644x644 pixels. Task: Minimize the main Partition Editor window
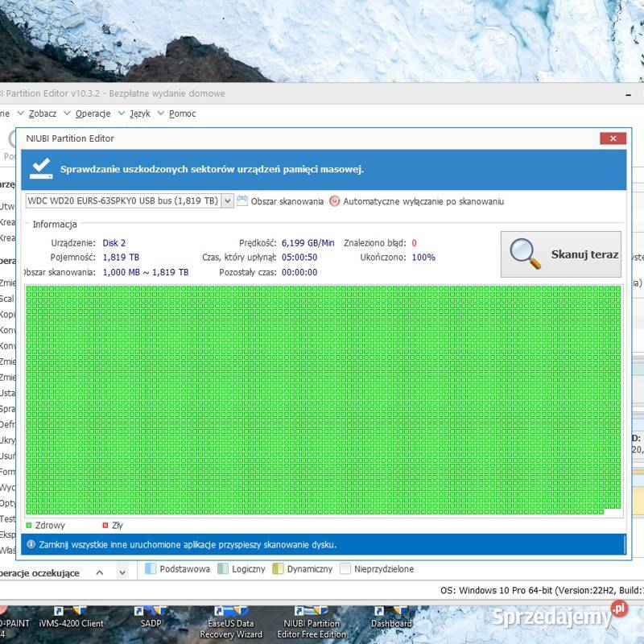[628, 94]
